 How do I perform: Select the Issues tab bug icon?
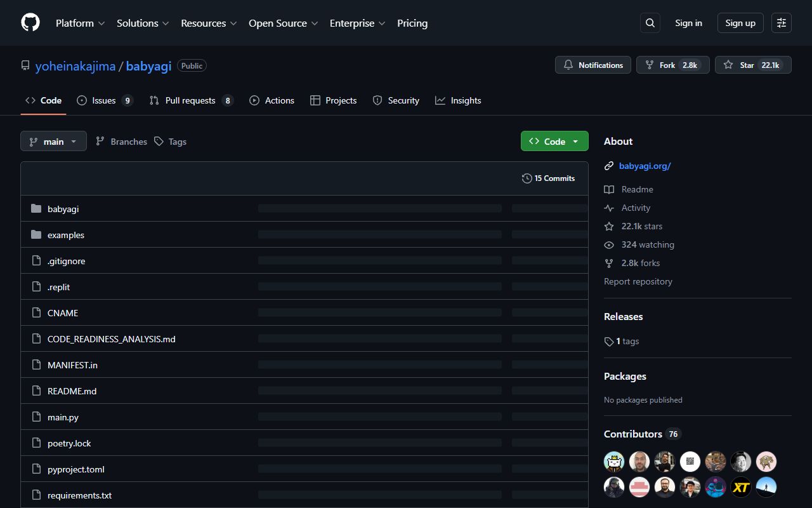pos(81,100)
